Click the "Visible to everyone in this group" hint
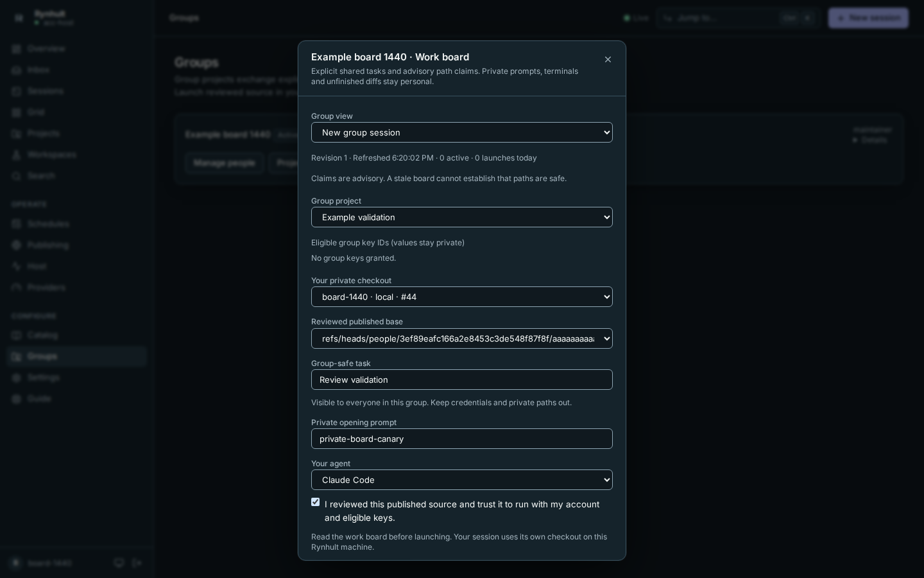This screenshot has height=578, width=924. (441, 403)
